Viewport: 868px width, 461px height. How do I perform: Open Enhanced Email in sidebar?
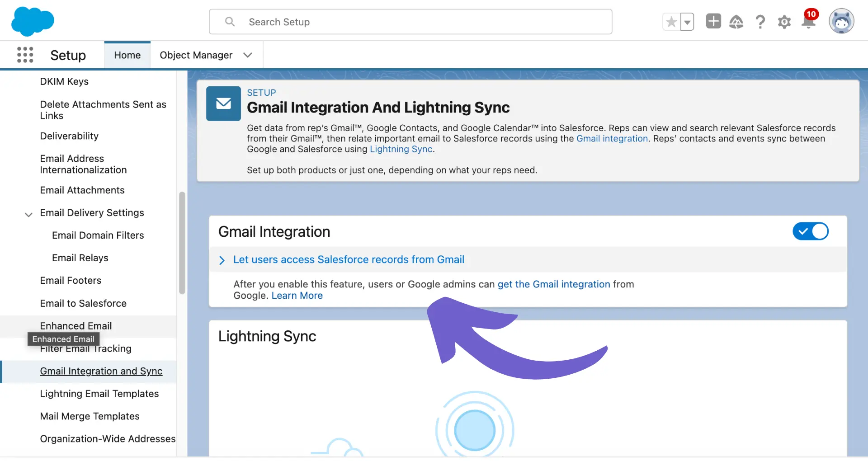75,326
